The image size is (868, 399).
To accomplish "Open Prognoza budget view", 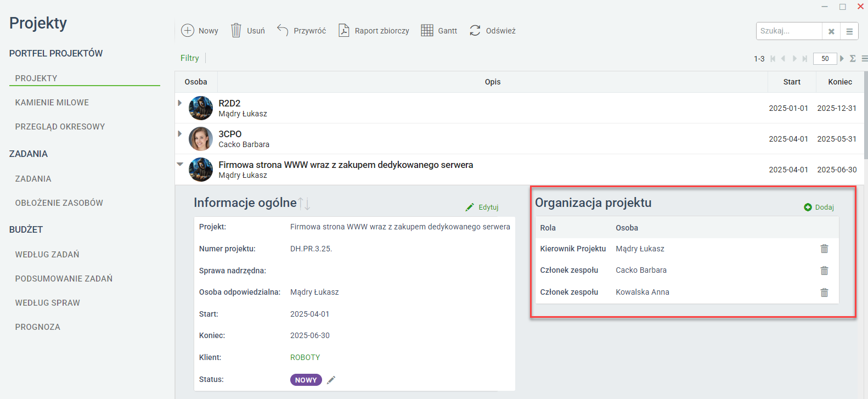I will [37, 327].
